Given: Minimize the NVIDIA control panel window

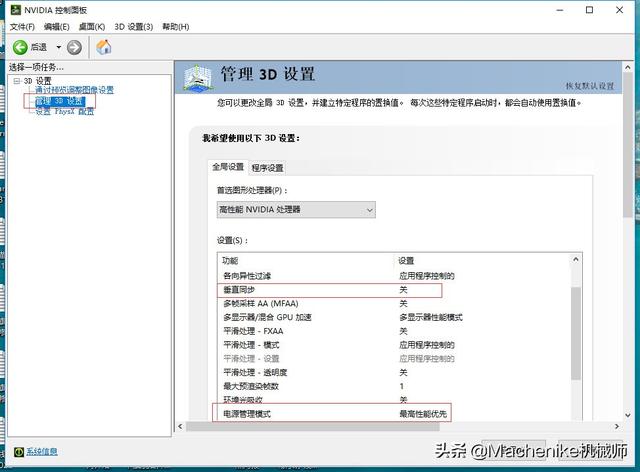Looking at the screenshot, I should tap(560, 10).
